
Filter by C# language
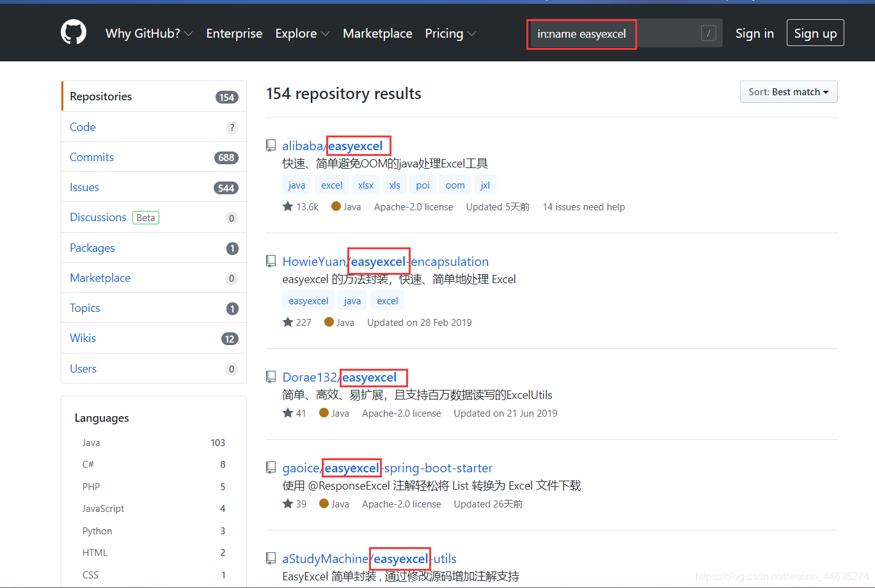pyautogui.click(x=154, y=465)
